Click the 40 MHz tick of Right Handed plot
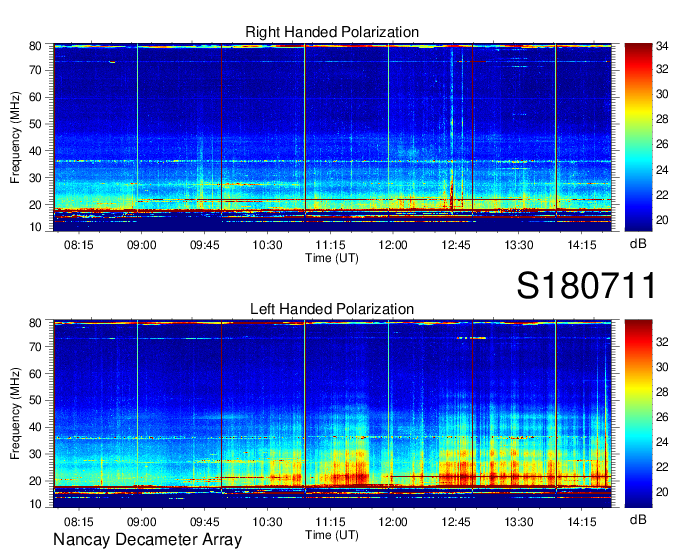This screenshot has height=552, width=680. pyautogui.click(x=35, y=151)
